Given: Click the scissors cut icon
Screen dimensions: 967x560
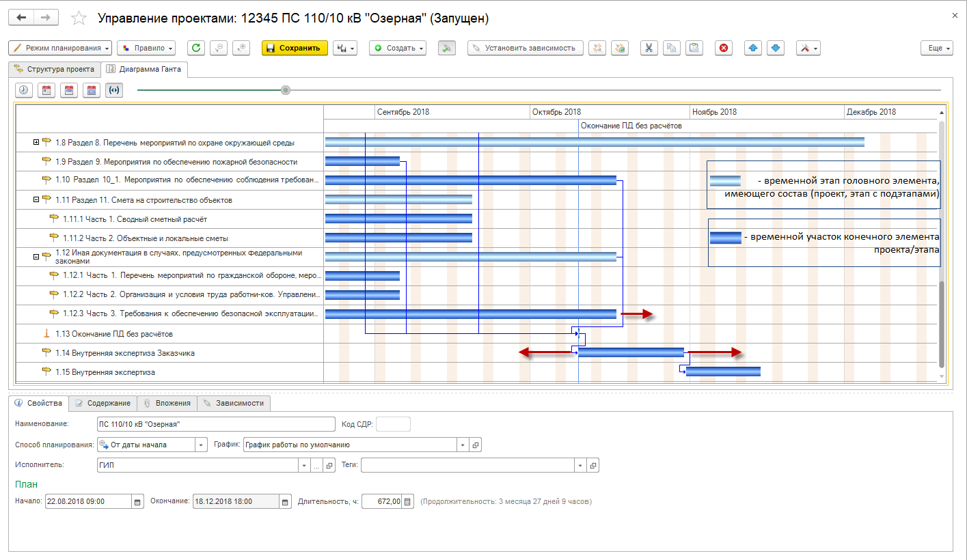Looking at the screenshot, I should click(x=649, y=48).
